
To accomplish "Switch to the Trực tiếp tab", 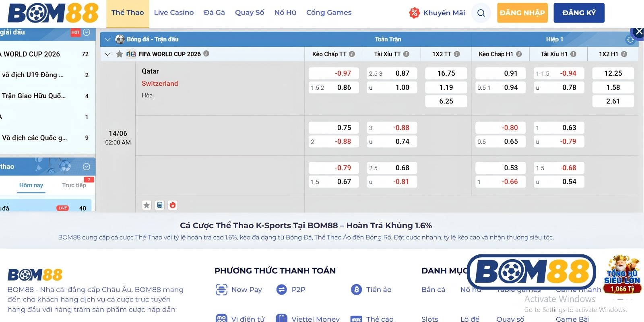I will coord(74,185).
